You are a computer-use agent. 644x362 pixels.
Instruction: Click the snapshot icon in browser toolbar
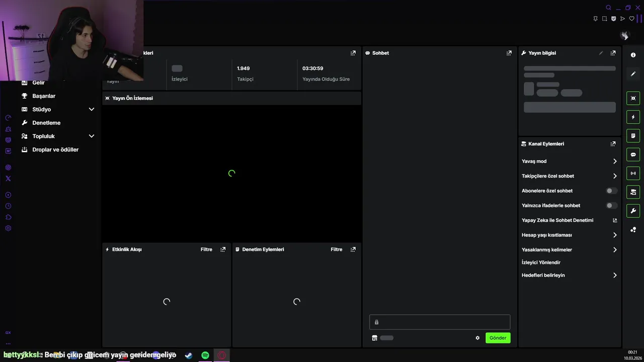click(604, 19)
